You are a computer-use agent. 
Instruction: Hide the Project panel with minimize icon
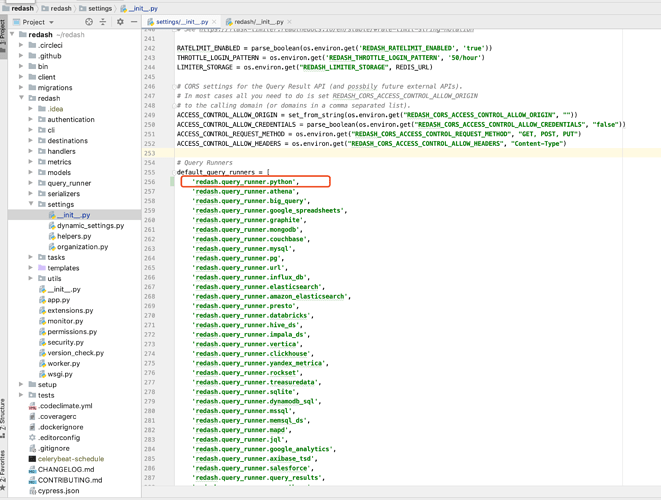(x=134, y=22)
